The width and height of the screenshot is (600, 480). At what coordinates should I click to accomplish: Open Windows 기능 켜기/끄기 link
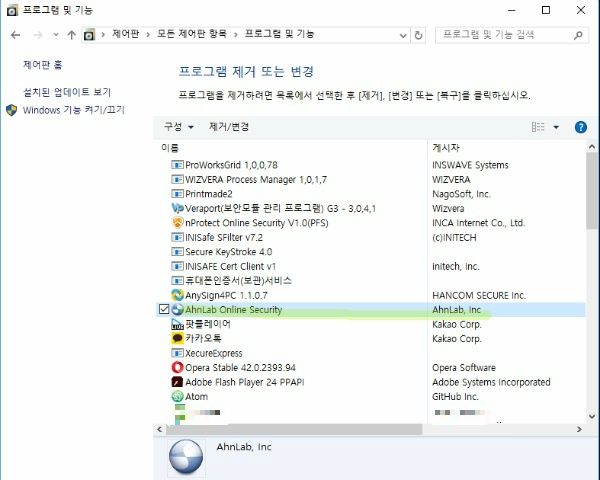point(73,110)
